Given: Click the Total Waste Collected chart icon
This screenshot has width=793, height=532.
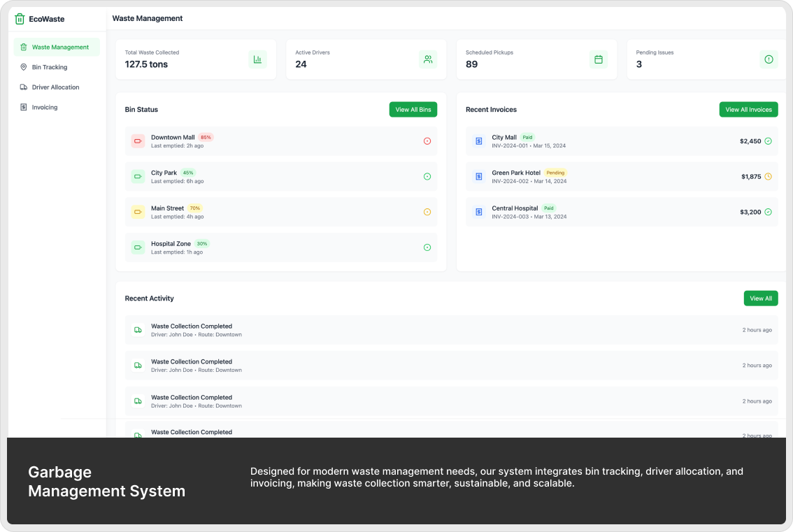Looking at the screenshot, I should 257,59.
